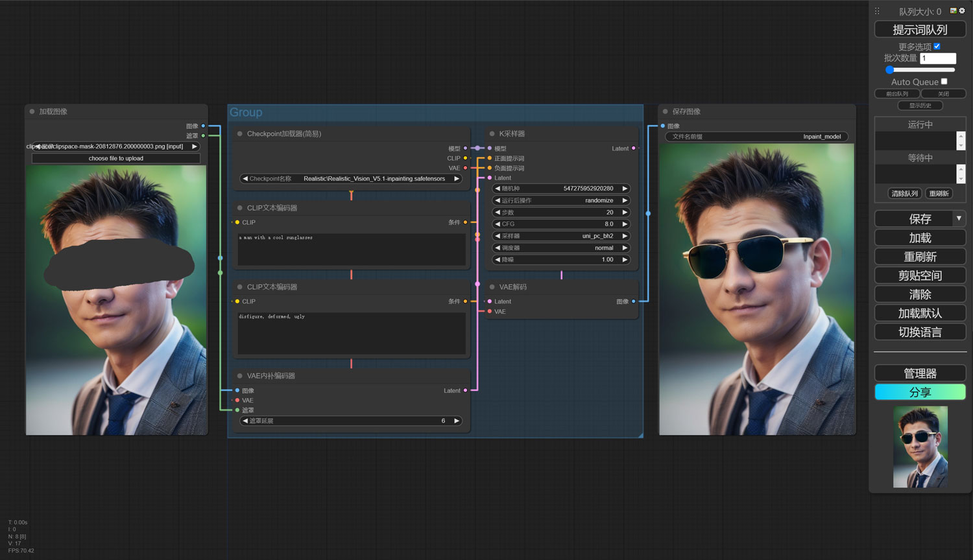
Task: Click the 加载默认 button
Action: tap(920, 313)
